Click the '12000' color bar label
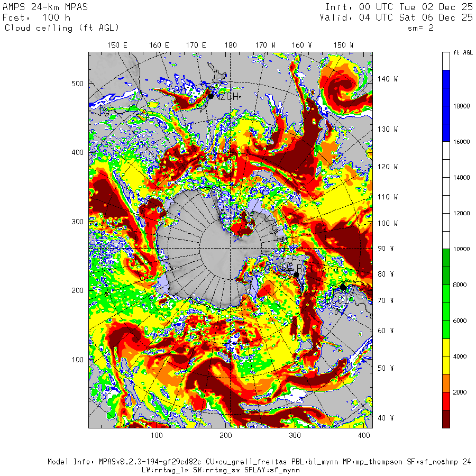Viewport: 476px width, 476px height. point(461,213)
